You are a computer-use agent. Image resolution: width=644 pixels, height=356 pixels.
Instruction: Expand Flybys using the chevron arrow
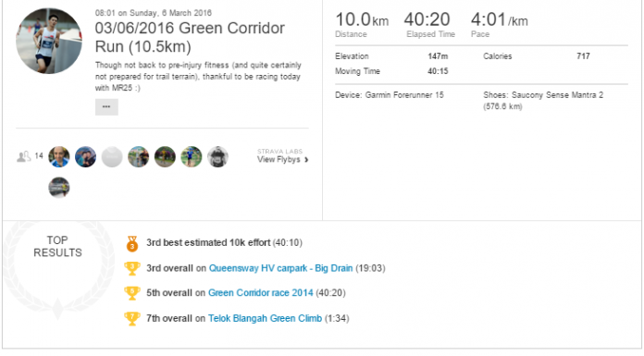coord(306,160)
